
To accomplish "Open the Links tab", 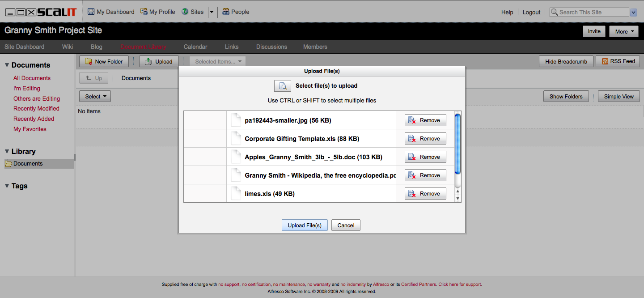I will (232, 47).
